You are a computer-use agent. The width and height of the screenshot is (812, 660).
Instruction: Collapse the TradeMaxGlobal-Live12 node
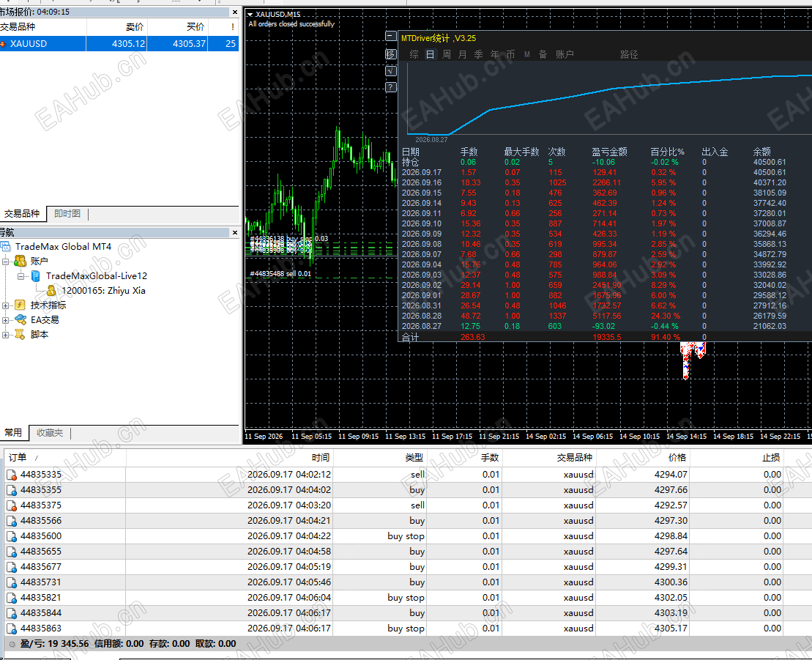pyautogui.click(x=21, y=276)
